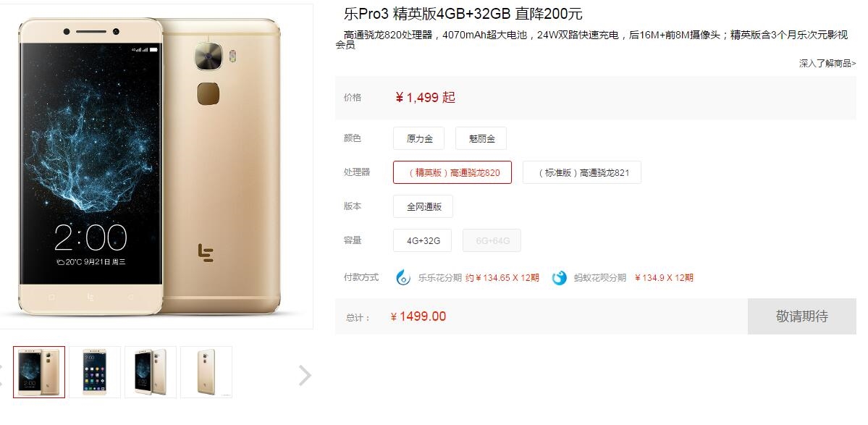Viewport: 868px width, 425px height.
Task: View fourth thumbnail of phone back
Action: click(x=206, y=372)
